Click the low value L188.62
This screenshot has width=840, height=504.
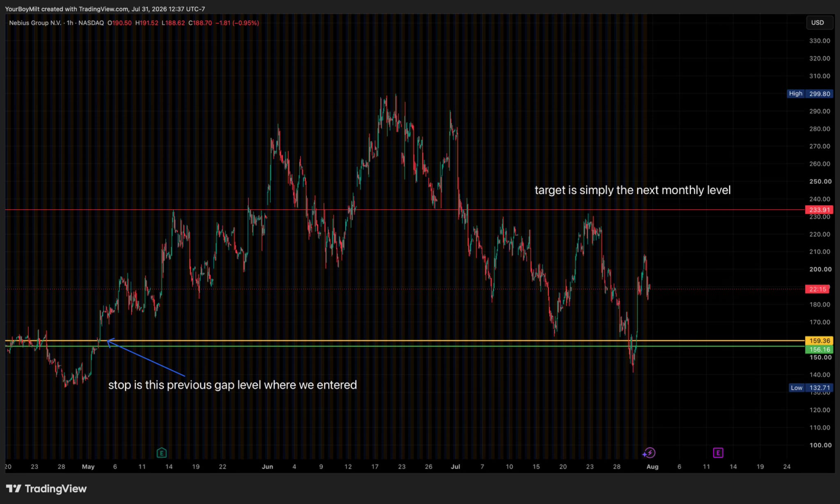[x=173, y=23]
